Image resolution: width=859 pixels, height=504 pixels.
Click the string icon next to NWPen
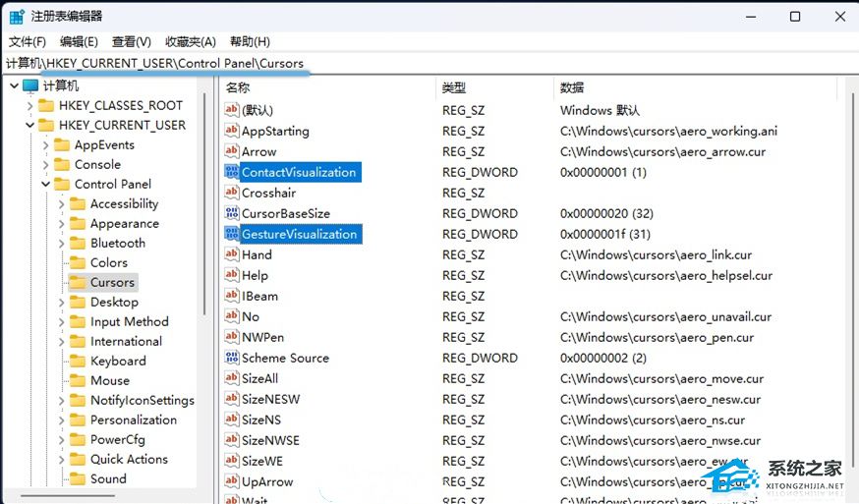pos(232,337)
